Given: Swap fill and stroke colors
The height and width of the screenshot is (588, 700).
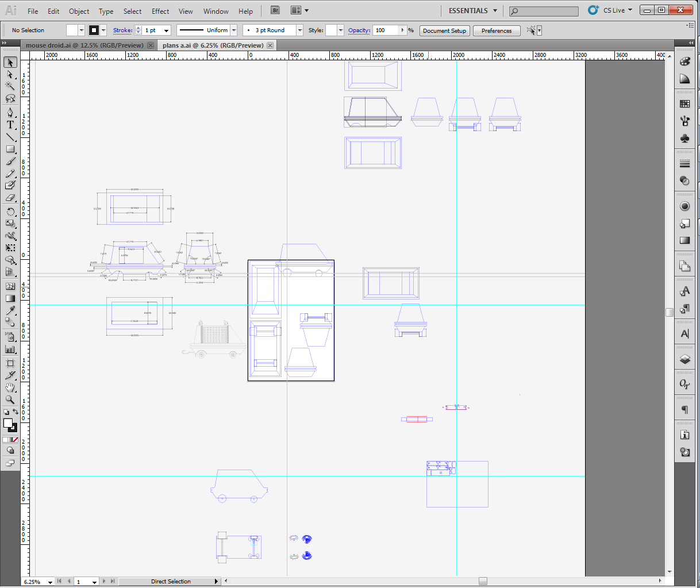Looking at the screenshot, I should [x=16, y=412].
